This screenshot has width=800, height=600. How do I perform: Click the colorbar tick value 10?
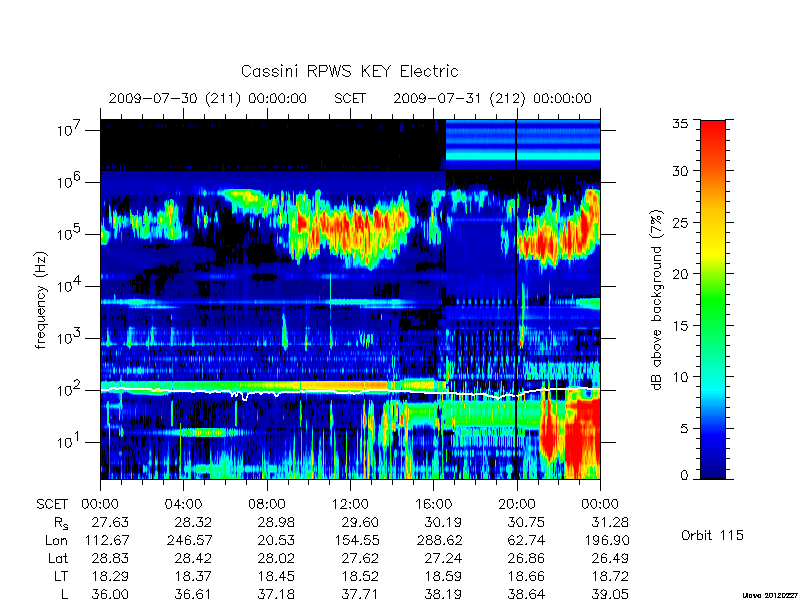point(681,377)
